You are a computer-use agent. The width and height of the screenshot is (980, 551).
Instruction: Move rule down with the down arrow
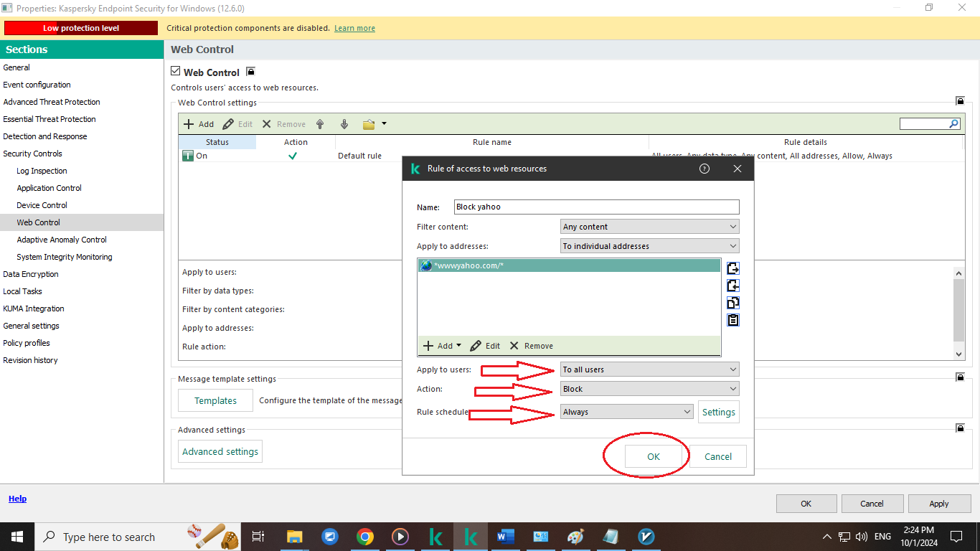pyautogui.click(x=344, y=124)
